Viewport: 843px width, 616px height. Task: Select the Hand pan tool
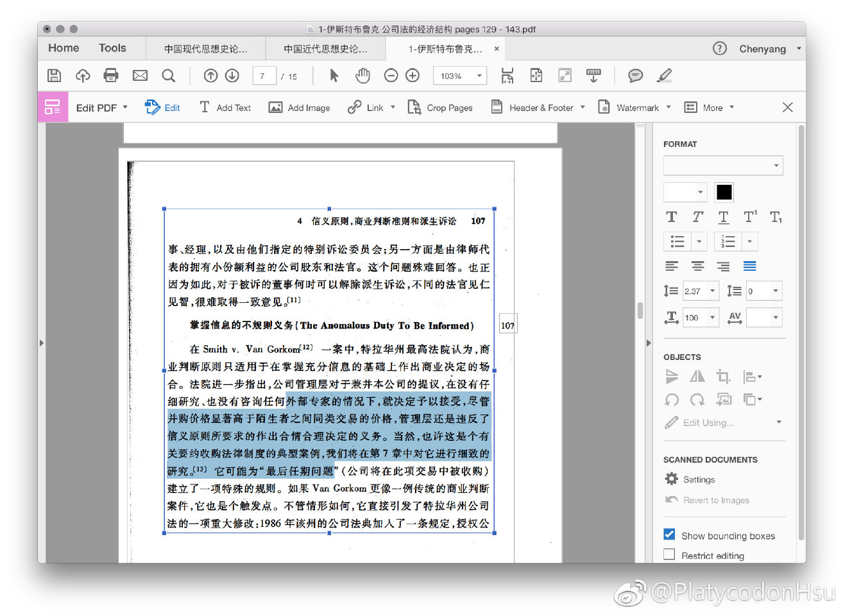coord(362,76)
